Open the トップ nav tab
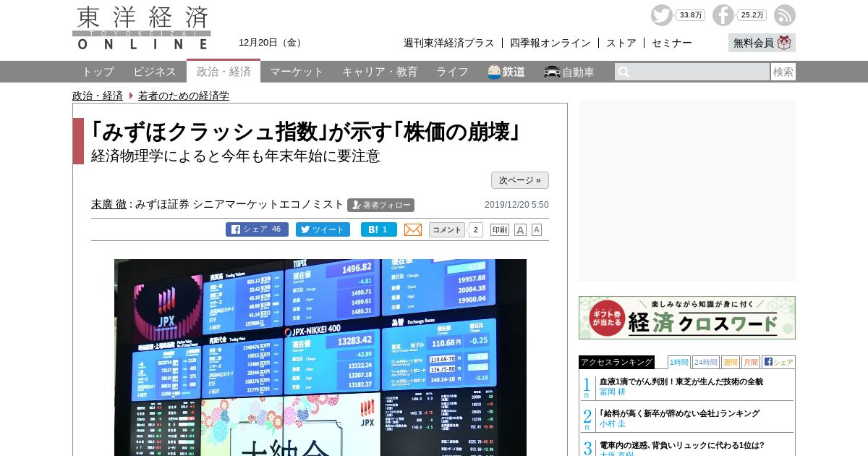Image resolution: width=868 pixels, height=456 pixels. [98, 72]
